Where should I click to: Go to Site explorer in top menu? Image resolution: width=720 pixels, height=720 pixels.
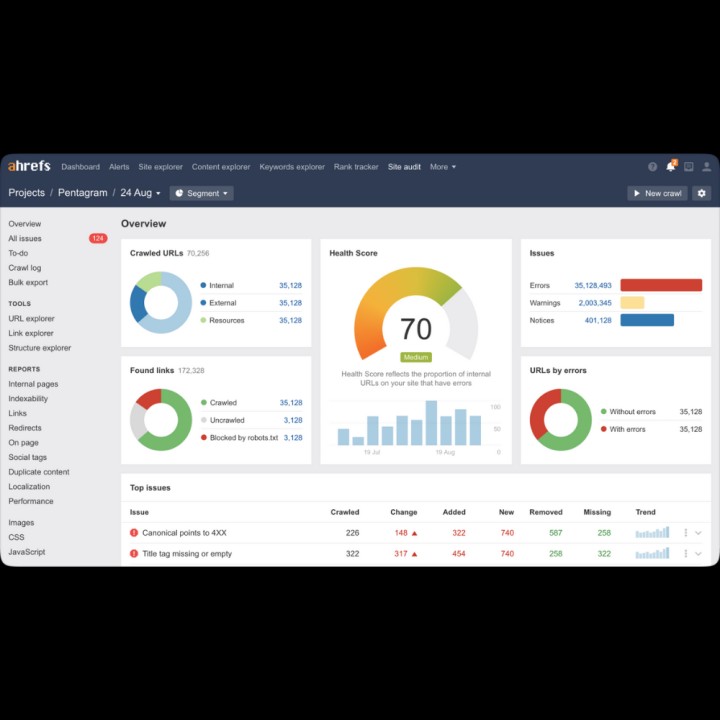160,167
